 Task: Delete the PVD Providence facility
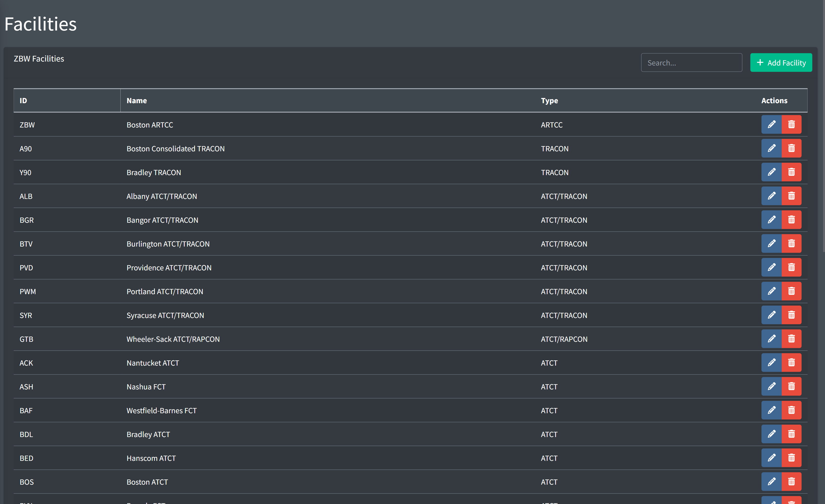791,267
